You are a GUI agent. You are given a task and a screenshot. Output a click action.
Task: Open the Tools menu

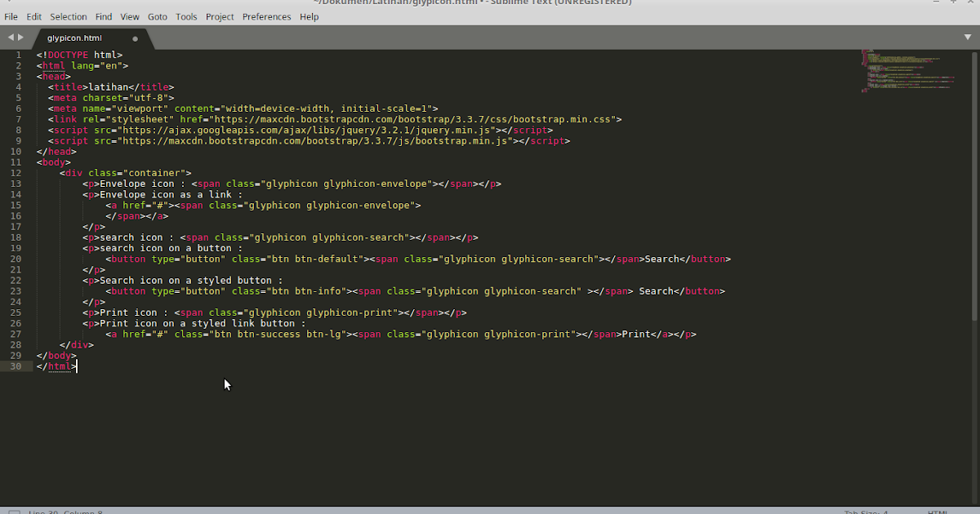coord(186,16)
